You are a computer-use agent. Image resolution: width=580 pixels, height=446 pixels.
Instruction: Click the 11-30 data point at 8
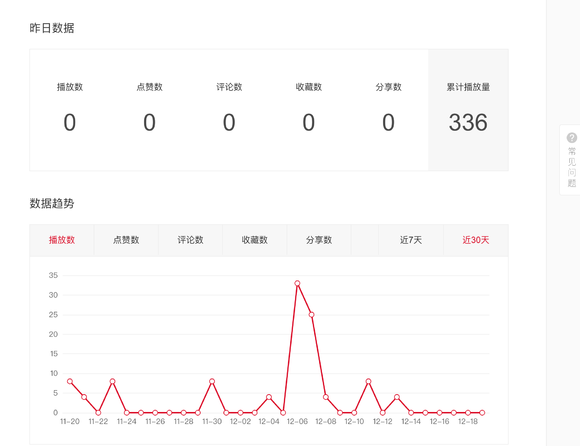212,381
